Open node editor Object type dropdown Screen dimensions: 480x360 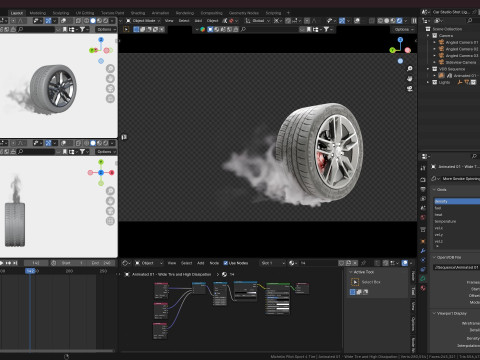point(149,263)
